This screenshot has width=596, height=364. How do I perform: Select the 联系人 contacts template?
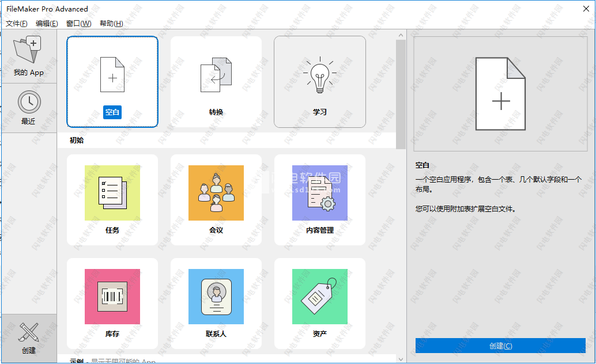(x=216, y=303)
